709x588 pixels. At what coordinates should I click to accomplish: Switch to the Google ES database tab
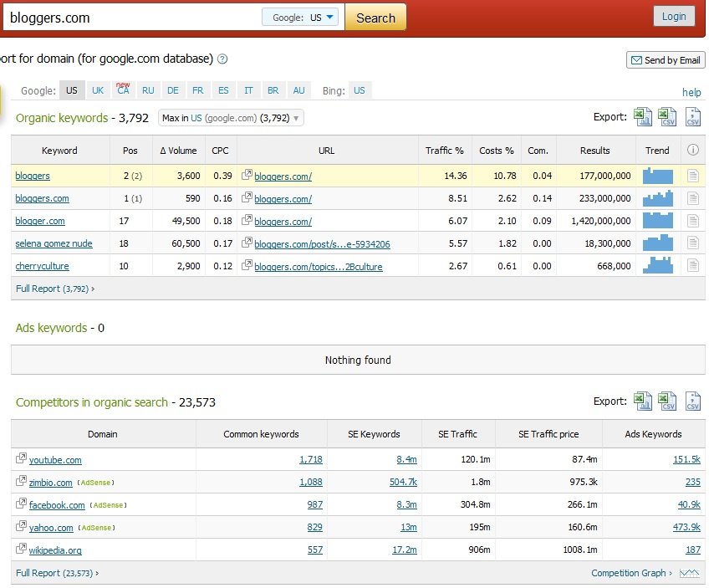click(x=223, y=90)
